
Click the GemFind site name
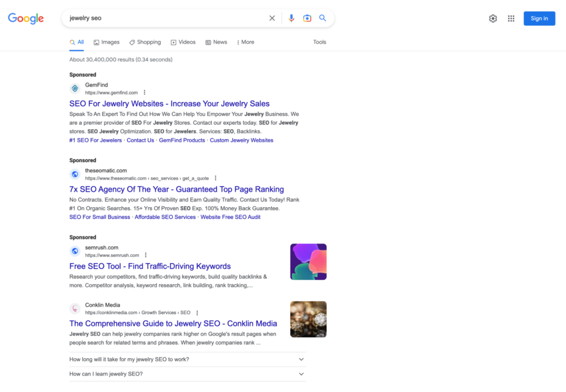[x=96, y=85]
